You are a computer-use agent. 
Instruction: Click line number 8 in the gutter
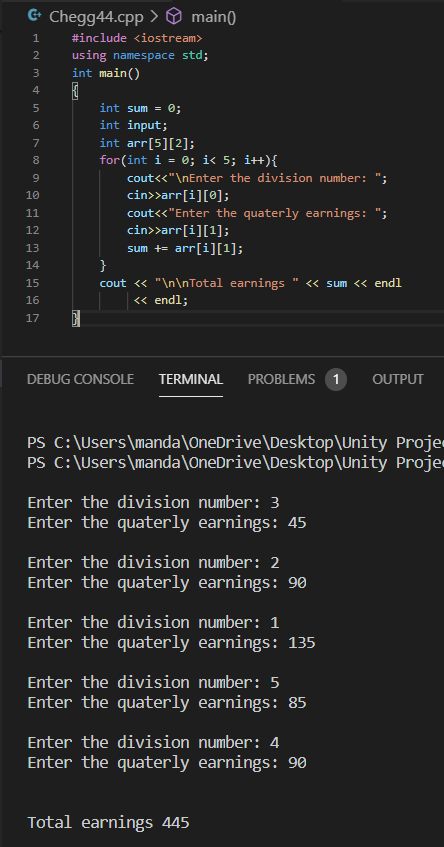tap(36, 160)
